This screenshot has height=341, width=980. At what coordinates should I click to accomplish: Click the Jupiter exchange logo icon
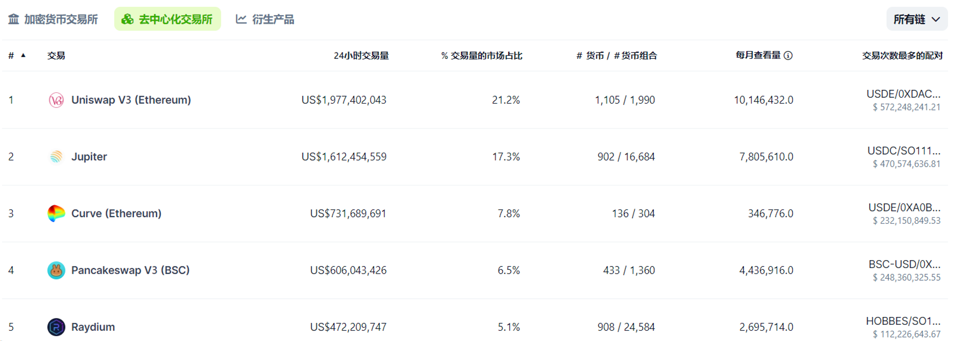click(56, 157)
